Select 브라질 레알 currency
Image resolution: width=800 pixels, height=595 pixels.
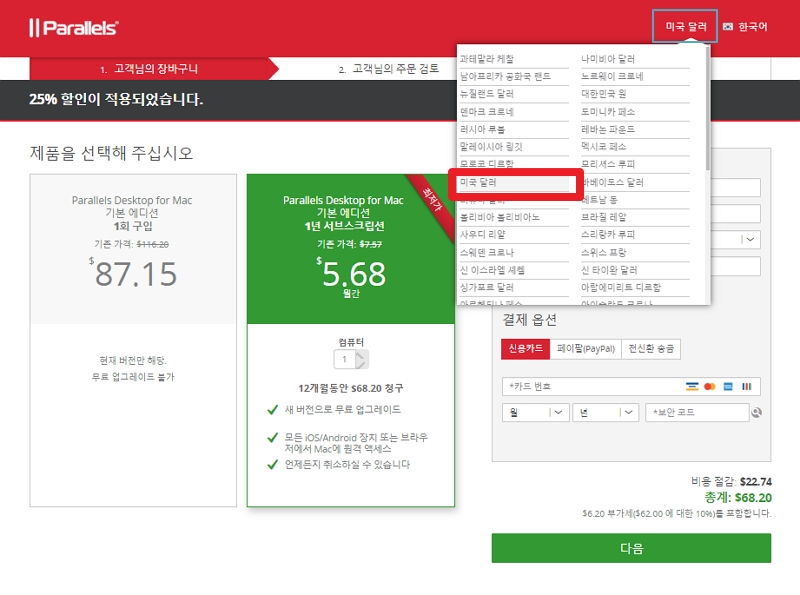[x=635, y=217]
